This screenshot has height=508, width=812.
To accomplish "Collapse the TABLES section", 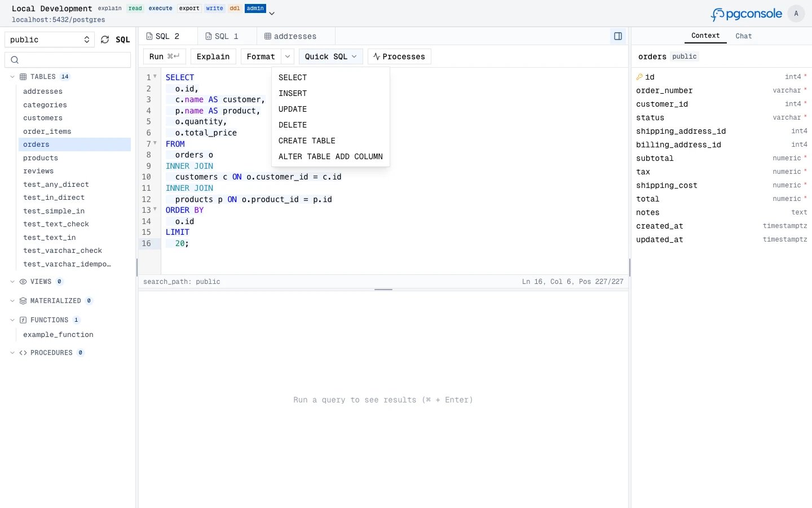I will pyautogui.click(x=12, y=77).
